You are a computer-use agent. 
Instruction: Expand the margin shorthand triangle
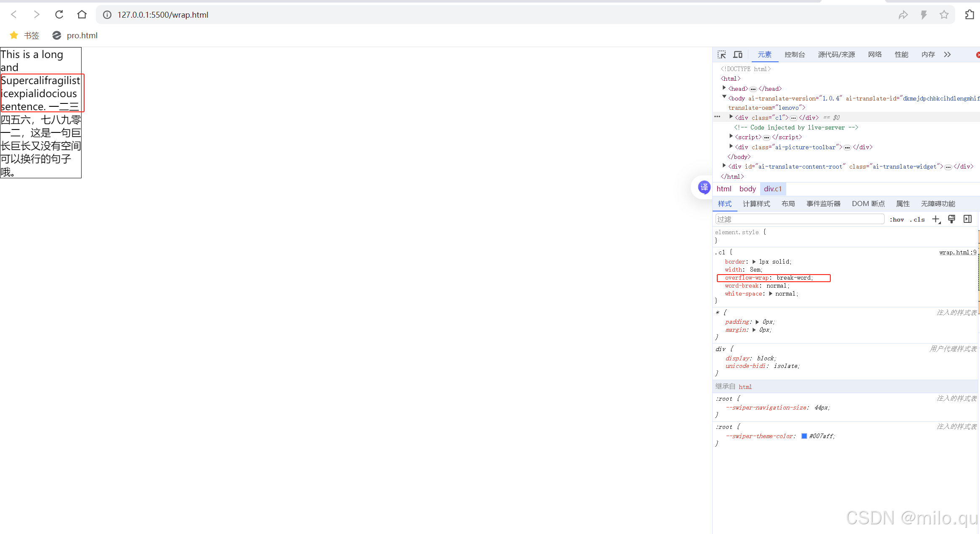(754, 330)
